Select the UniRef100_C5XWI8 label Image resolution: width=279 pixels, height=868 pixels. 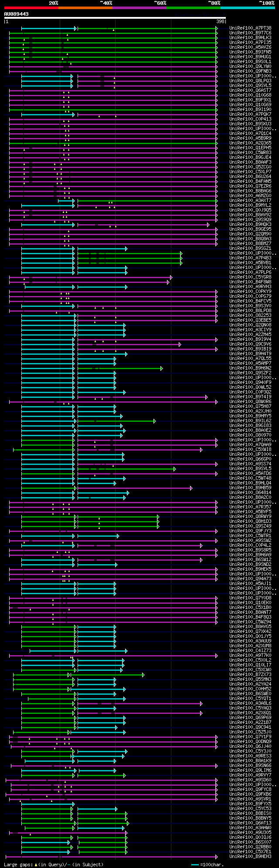click(x=250, y=449)
